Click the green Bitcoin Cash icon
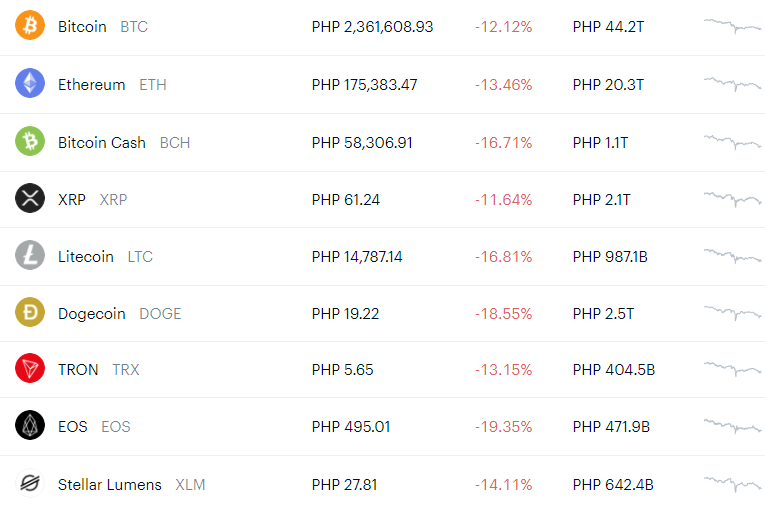 point(30,141)
